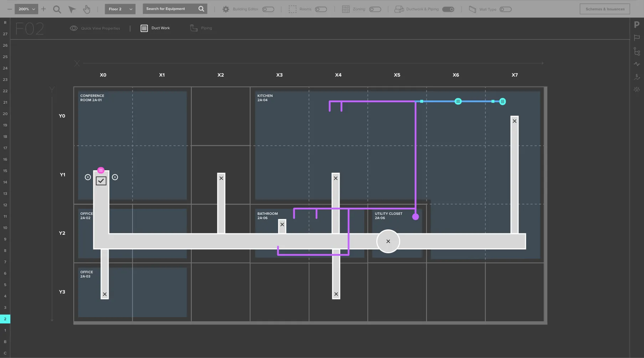644x358 pixels.
Task: Click the Building Editor gear icon
Action: [x=226, y=9]
